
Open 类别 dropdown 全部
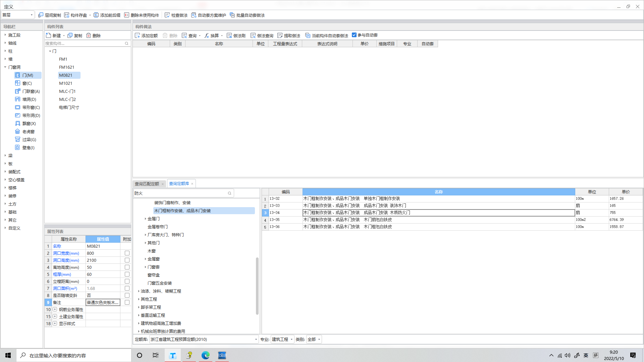click(314, 339)
